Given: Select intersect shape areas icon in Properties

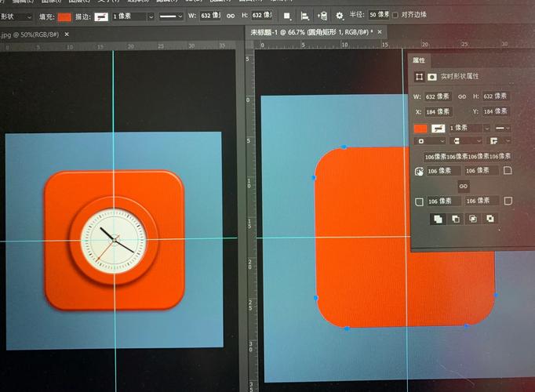Looking at the screenshot, I should [472, 220].
